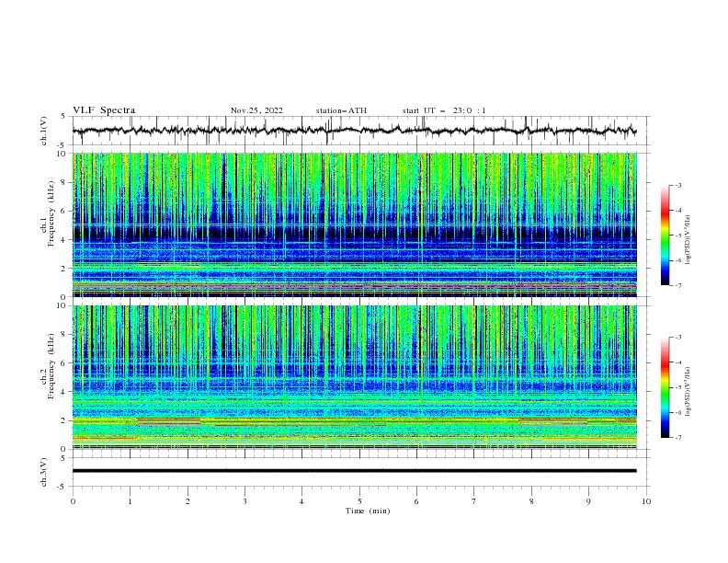Image resolution: width=728 pixels, height=563 pixels.
Task: Click the '8' kHz tick on ch.1 axis
Action: (65, 182)
